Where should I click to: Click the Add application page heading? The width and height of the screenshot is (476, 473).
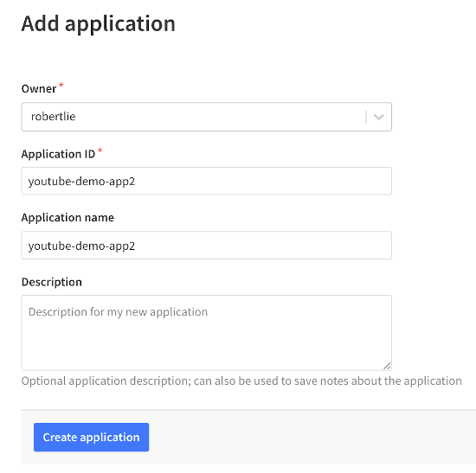click(98, 23)
